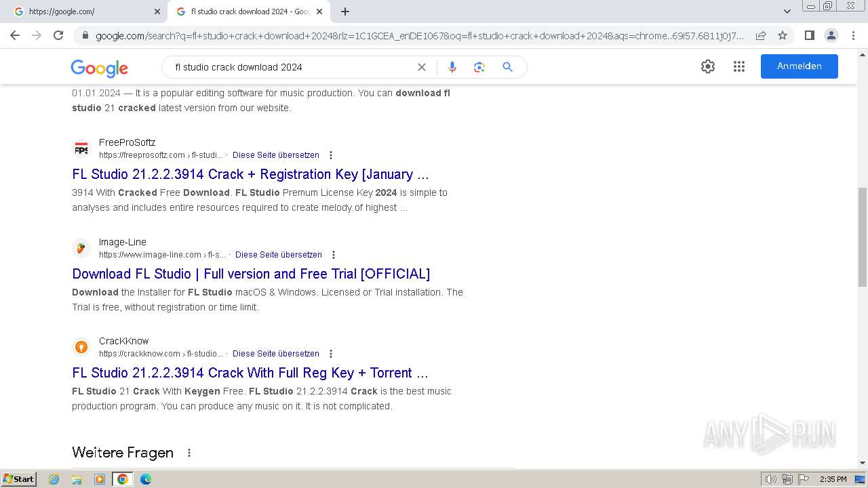This screenshot has height=488, width=868.
Task: Click the www.image-line.com URL breadcrumb
Action: 162,255
